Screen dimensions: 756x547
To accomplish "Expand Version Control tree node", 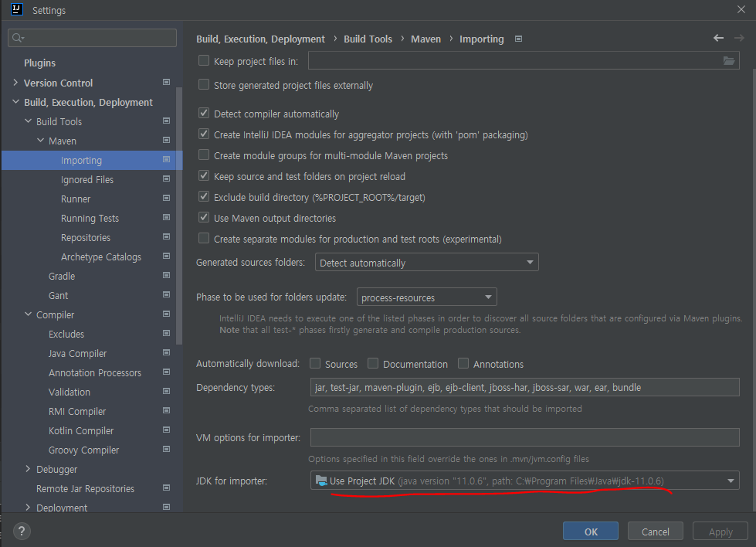I will (15, 83).
